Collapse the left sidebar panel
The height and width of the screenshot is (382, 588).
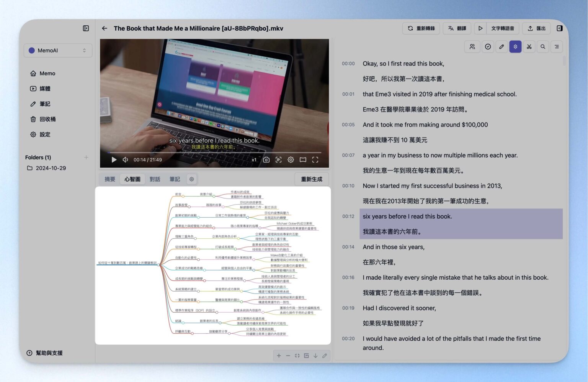[85, 28]
